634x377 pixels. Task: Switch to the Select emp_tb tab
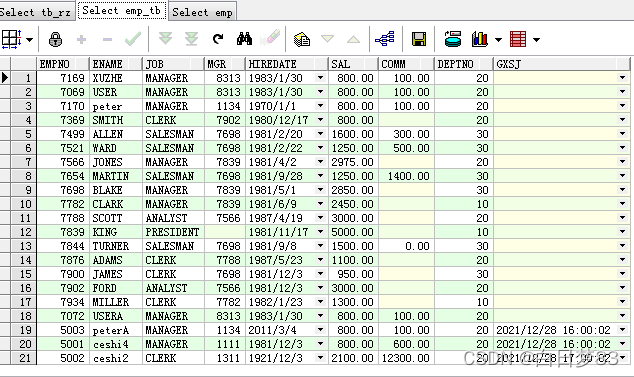[122, 11]
